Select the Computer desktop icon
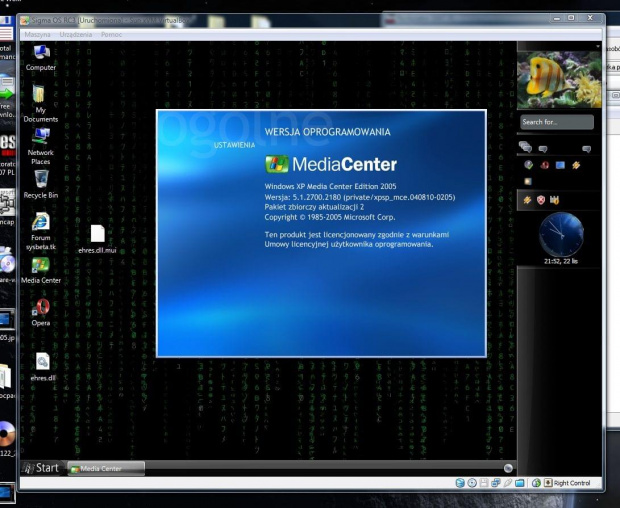 coord(41,58)
